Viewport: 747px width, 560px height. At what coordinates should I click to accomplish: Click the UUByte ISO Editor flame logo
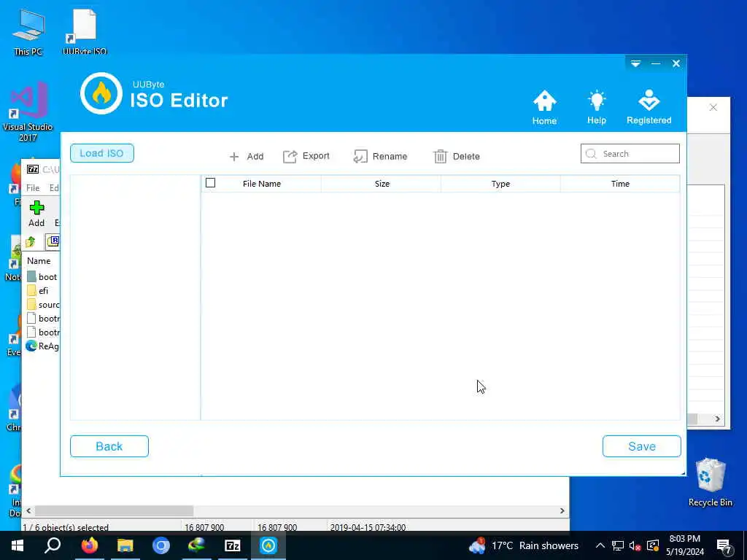click(x=101, y=93)
